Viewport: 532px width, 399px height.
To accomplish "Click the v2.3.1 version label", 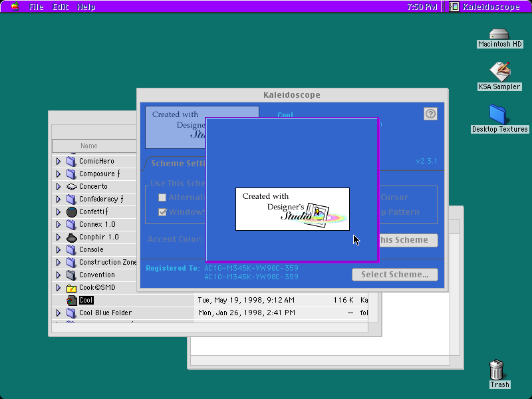I will pyautogui.click(x=426, y=161).
